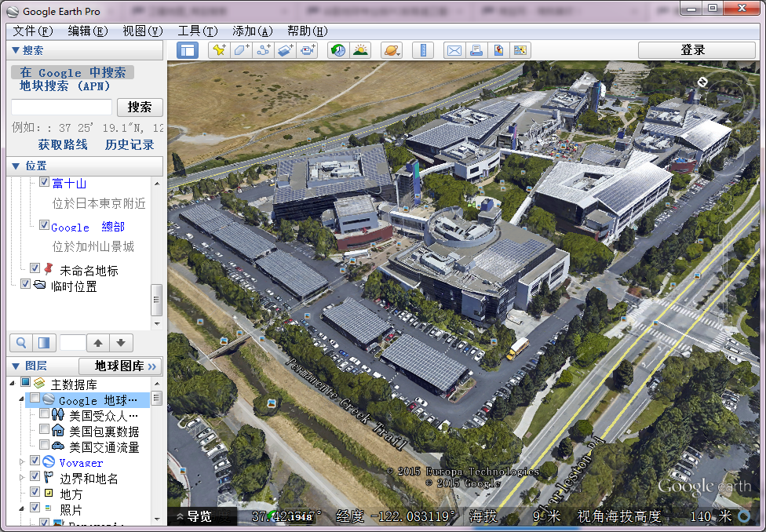This screenshot has height=532, width=766.
Task: Add a placemark with the pushpin tool
Action: pyautogui.click(x=219, y=50)
